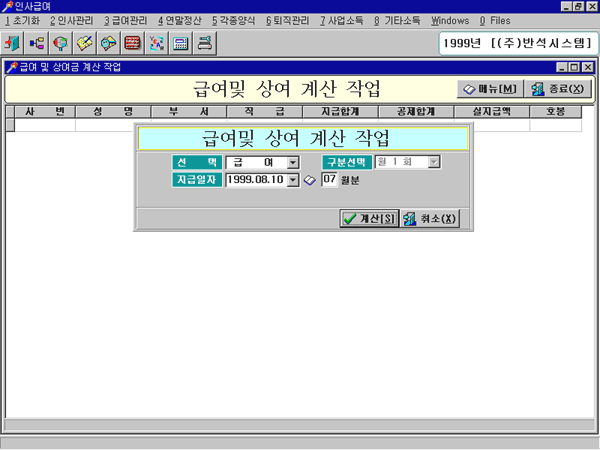Click the month input field showing 07

pos(329,180)
